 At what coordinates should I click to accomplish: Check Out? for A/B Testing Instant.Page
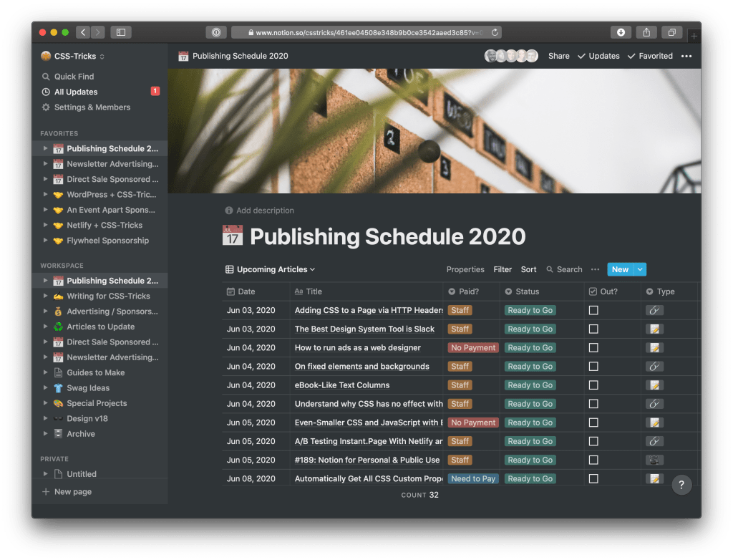tap(593, 441)
